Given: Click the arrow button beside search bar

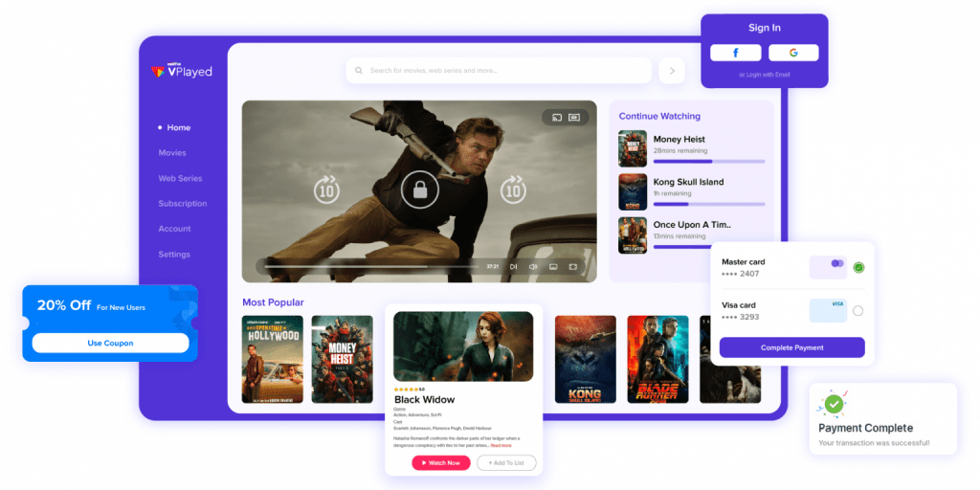Looking at the screenshot, I should coord(672,71).
